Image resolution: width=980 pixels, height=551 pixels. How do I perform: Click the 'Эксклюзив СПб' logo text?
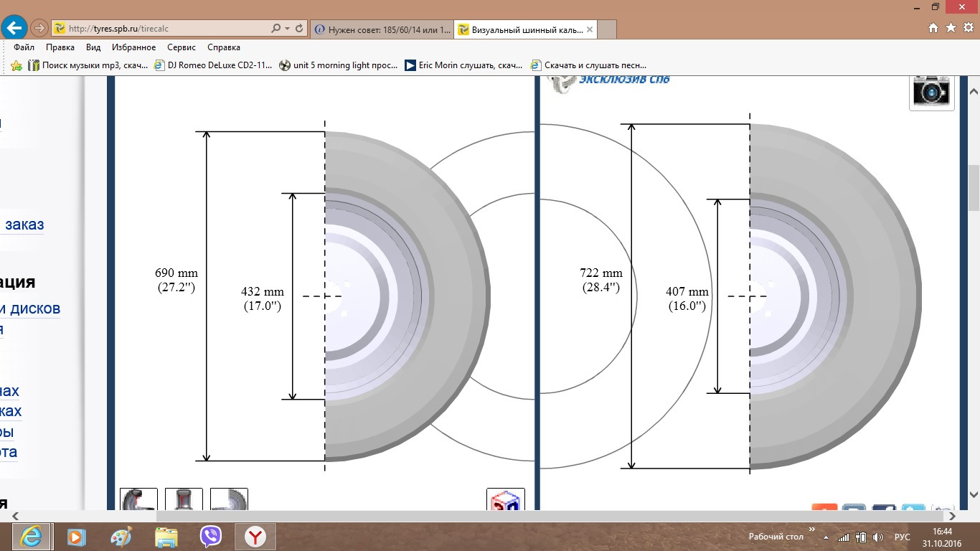[x=624, y=79]
